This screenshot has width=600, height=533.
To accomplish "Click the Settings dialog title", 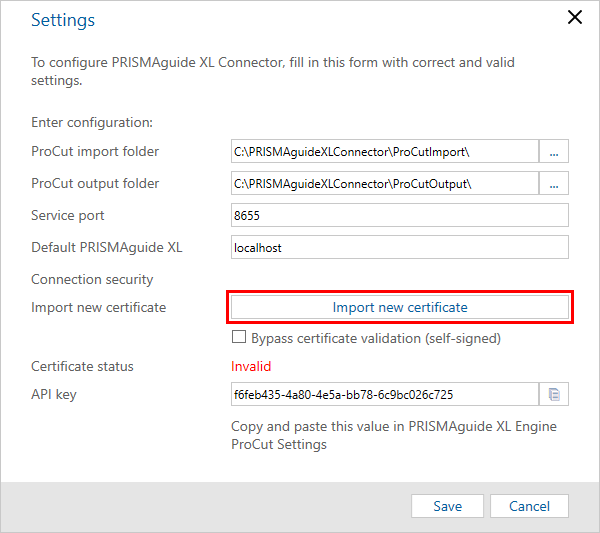I will tap(63, 20).
